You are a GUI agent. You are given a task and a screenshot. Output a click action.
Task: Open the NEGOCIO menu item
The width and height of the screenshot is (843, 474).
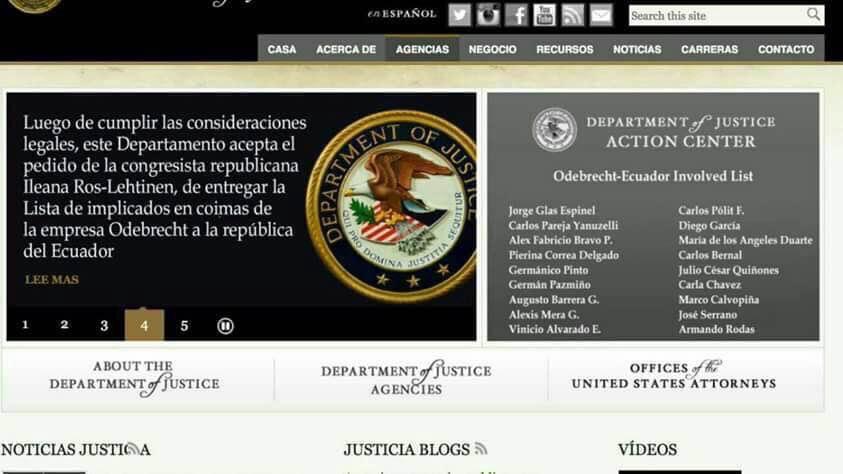click(x=492, y=49)
